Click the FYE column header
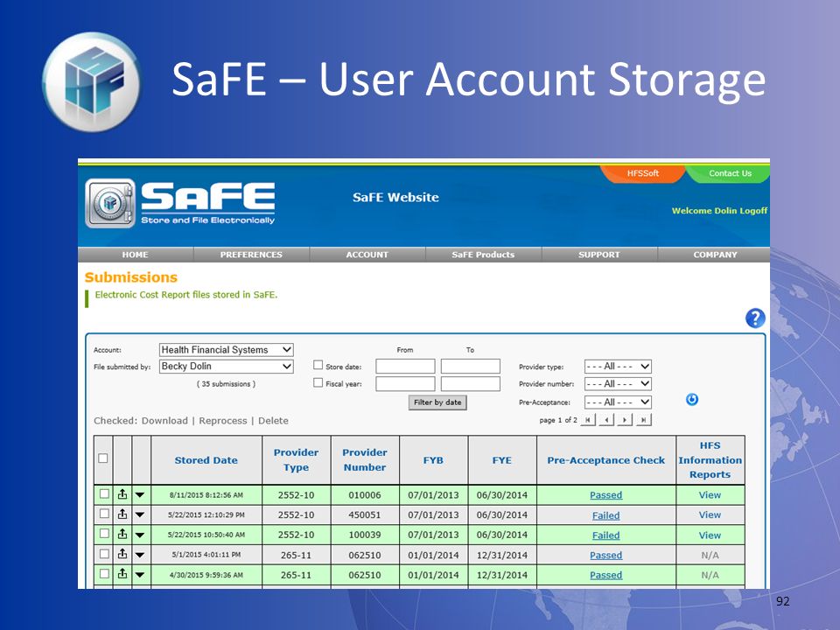 point(502,460)
